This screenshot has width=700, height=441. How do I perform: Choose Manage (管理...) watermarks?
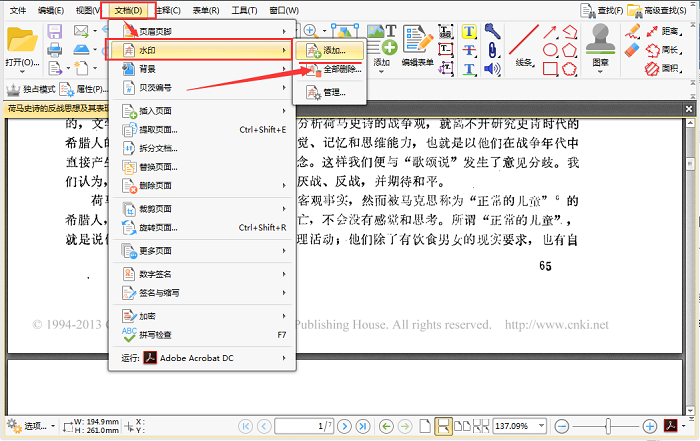coord(329,92)
